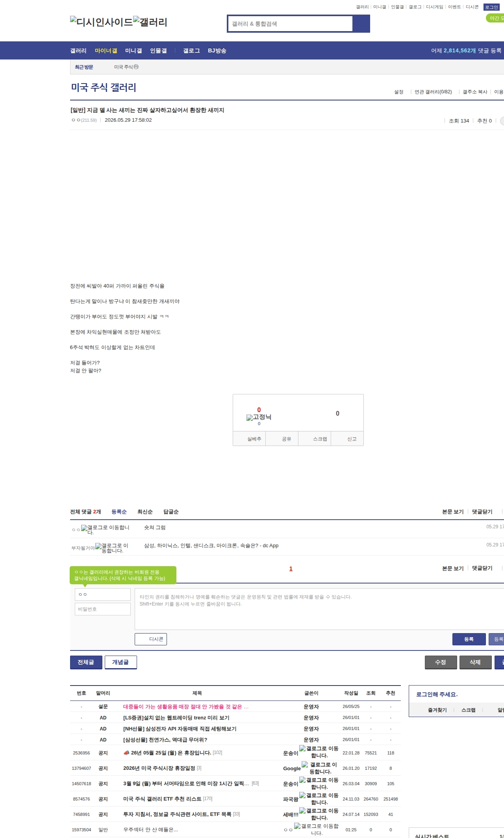Click the 로그인 button at top
This screenshot has height=838, width=504.
(x=491, y=7)
